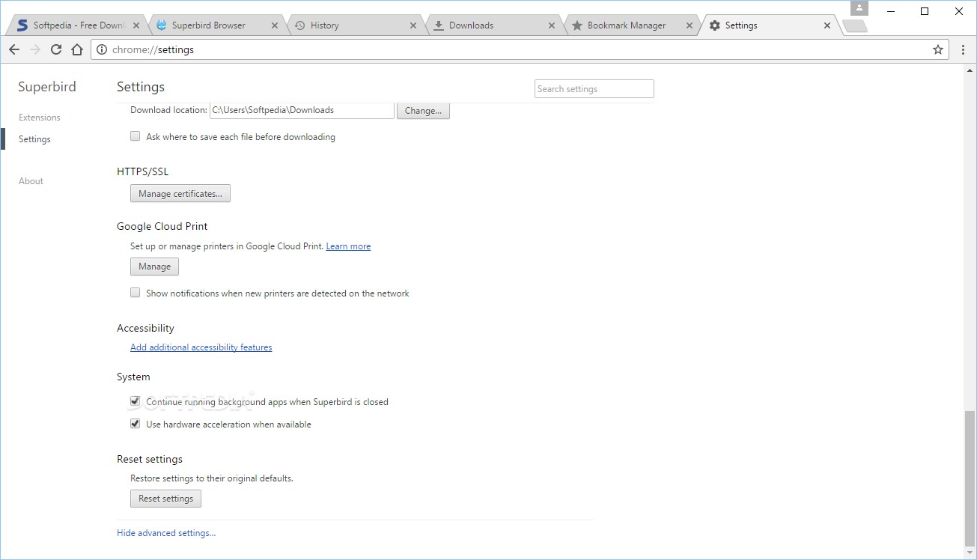The height and width of the screenshot is (560, 977).
Task: Enable ask where to save each file
Action: [x=136, y=136]
